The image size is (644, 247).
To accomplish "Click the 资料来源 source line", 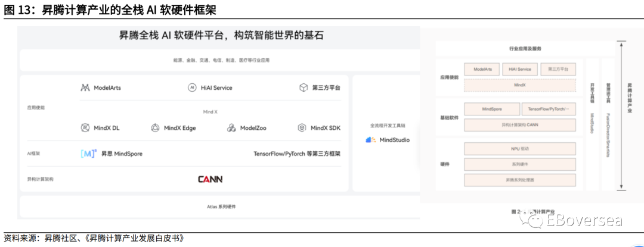I will tap(93, 239).
